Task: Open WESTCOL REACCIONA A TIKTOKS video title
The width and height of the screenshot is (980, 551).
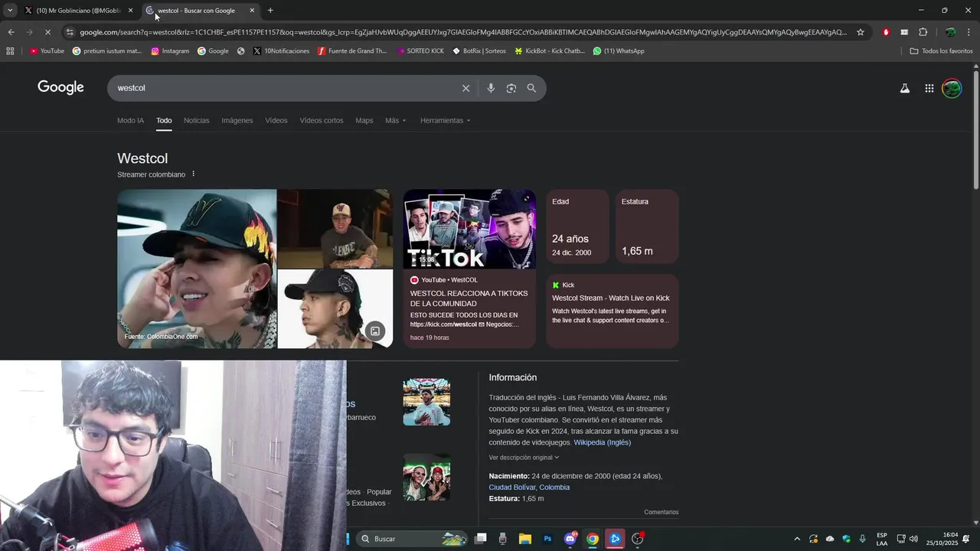Action: point(469,298)
